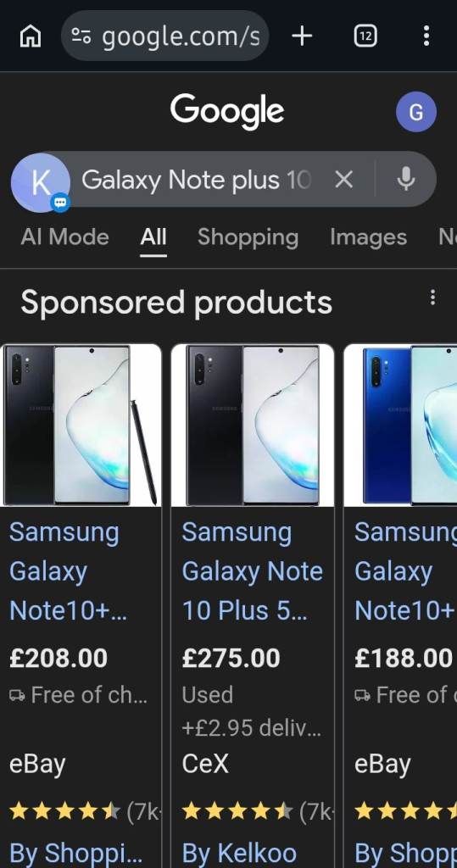Open the tab switcher showing 12 tabs
Viewport: 457px width, 868px height.
(x=365, y=36)
